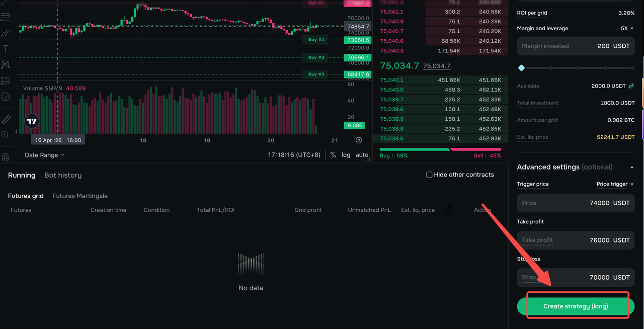
Task: Select the emoji icons tool
Action: [x=6, y=96]
